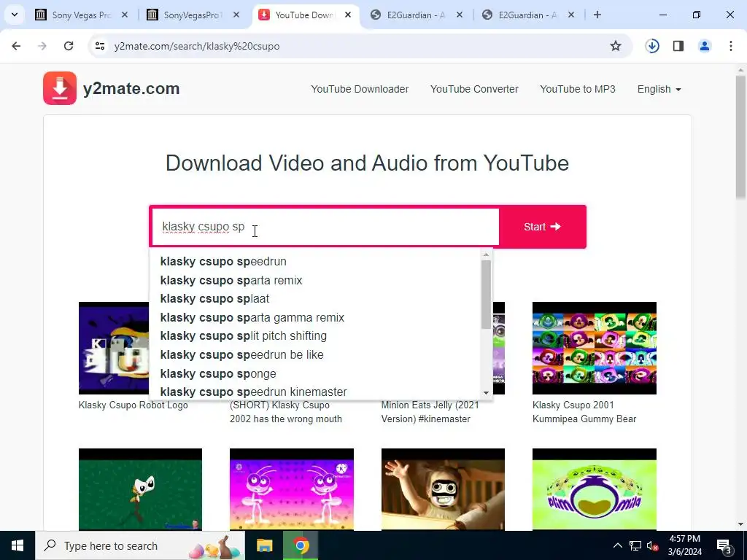The image size is (747, 560).
Task: Click the search box with klasky csupo sp
Action: coord(325,227)
